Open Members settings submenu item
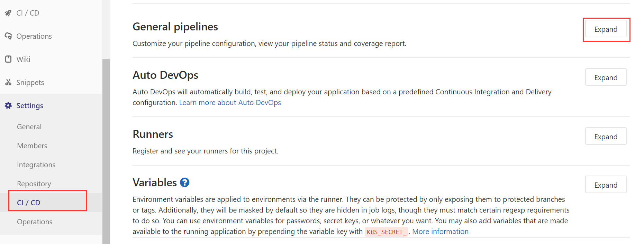Image resolution: width=644 pixels, height=244 pixels. tap(32, 146)
